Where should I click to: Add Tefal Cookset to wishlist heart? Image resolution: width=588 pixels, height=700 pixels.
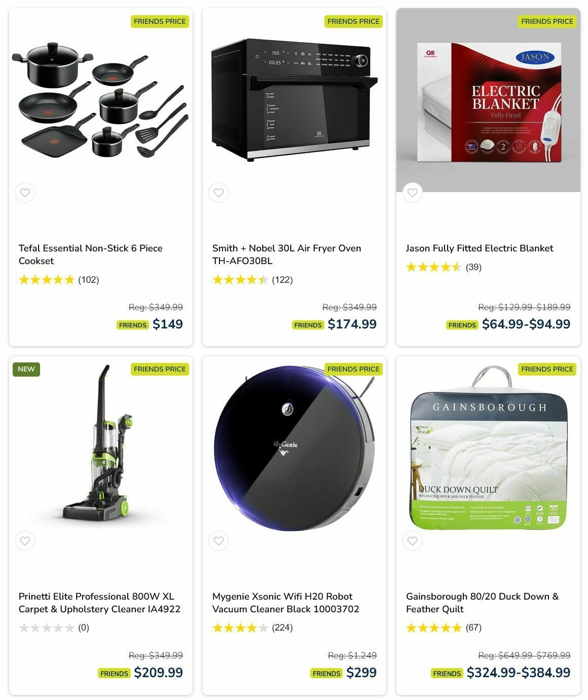pyautogui.click(x=25, y=193)
